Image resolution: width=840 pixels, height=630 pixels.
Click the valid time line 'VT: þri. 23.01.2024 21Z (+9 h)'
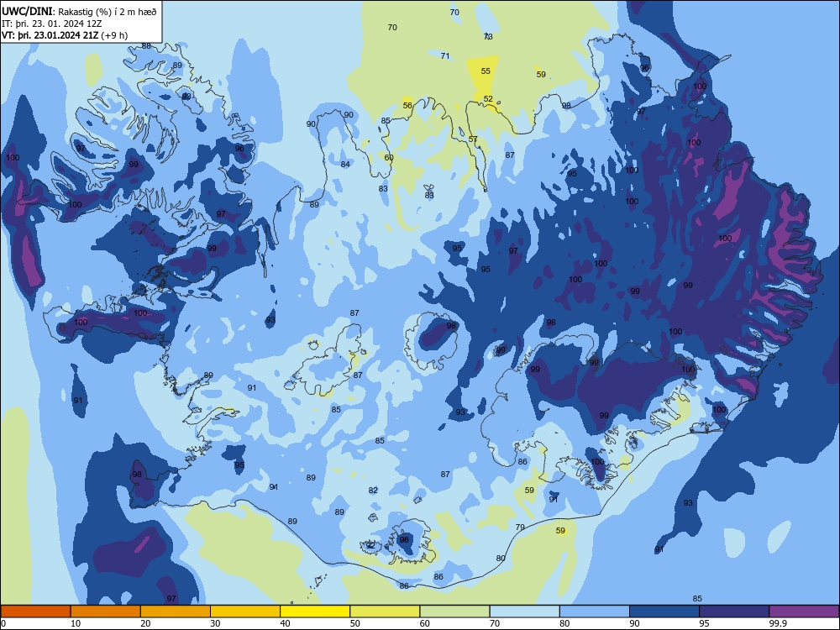pyautogui.click(x=65, y=35)
